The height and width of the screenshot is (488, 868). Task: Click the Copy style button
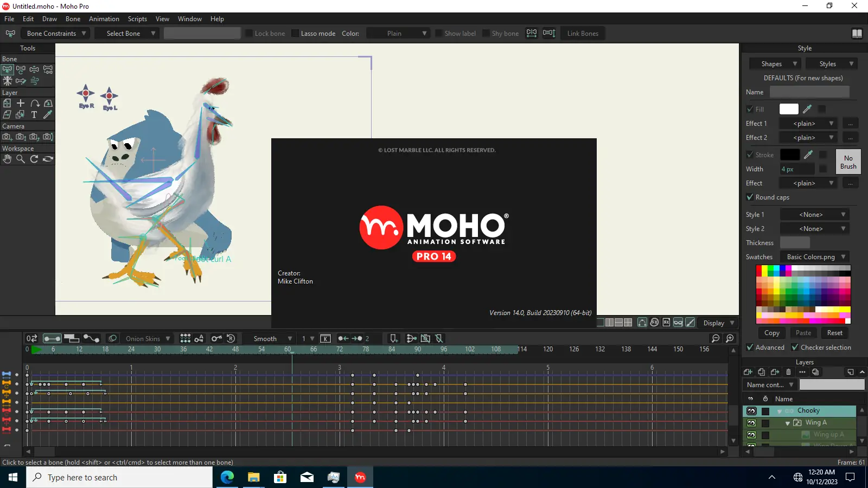point(772,333)
